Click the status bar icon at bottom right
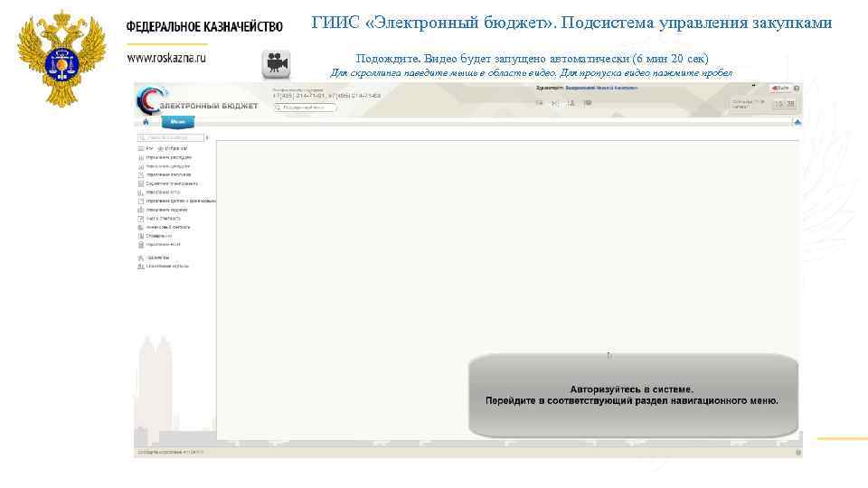The width and height of the screenshot is (868, 488). pos(798,453)
